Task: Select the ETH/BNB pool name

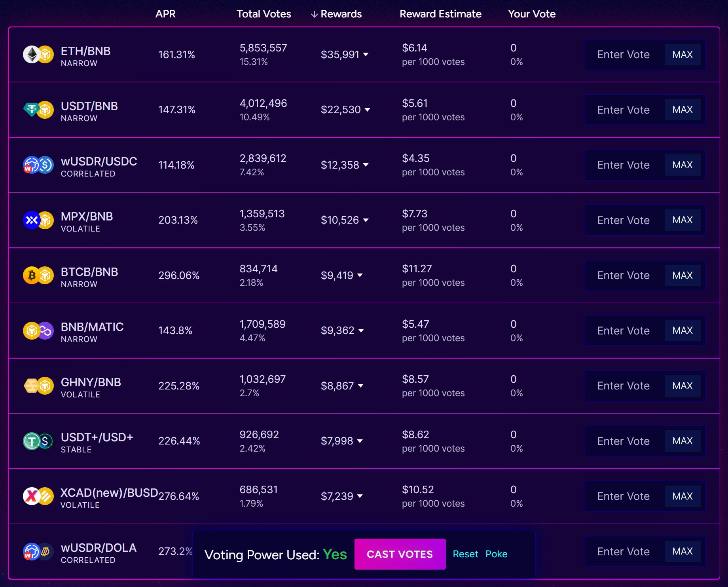Action: click(x=85, y=51)
